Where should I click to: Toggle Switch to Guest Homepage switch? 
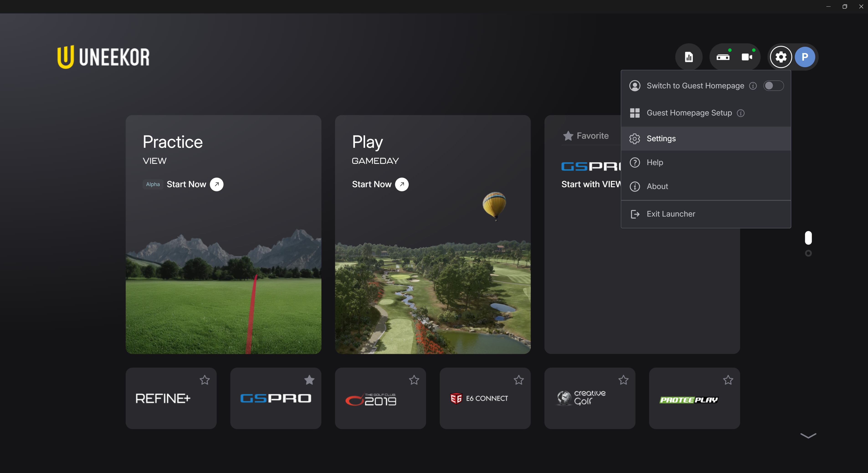pyautogui.click(x=774, y=86)
